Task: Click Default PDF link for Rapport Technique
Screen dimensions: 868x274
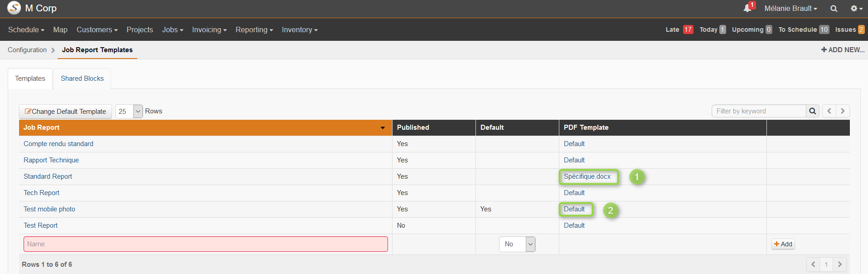Action: click(x=574, y=160)
